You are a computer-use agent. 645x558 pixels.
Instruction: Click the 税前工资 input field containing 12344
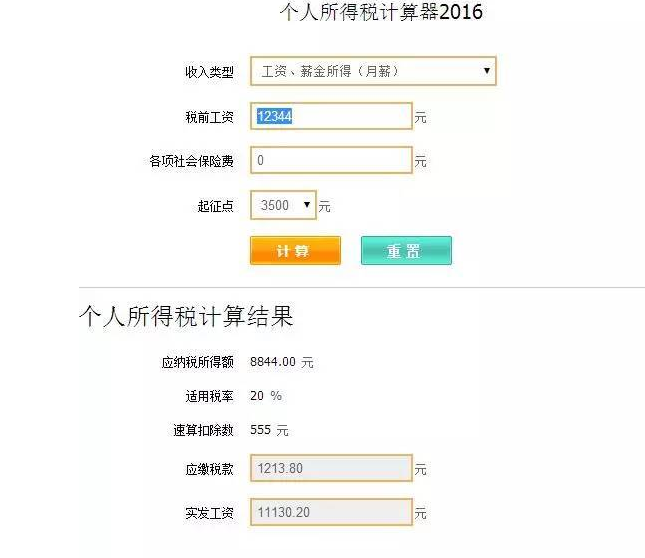[x=331, y=117]
